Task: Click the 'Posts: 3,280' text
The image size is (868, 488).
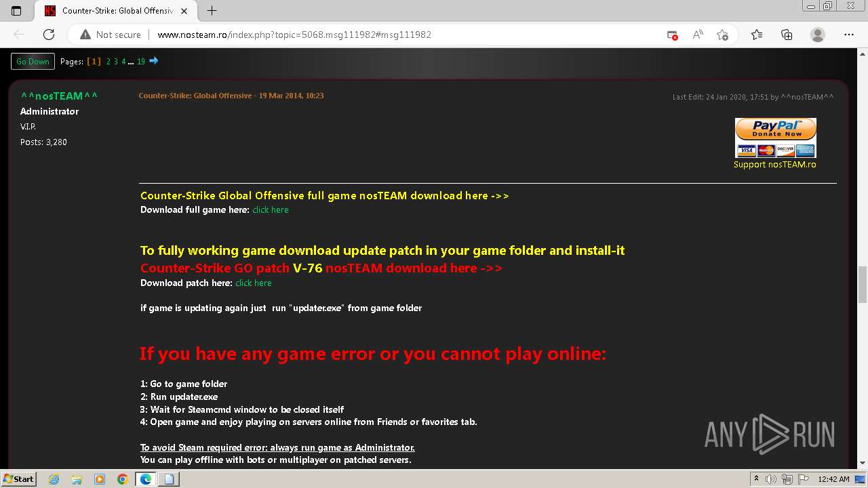Action: 43,142
